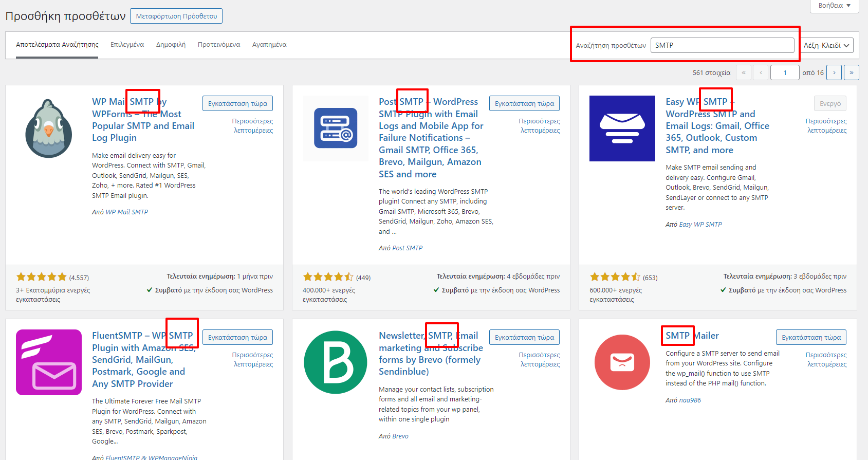Click the Post SMTP server icon

336,128
